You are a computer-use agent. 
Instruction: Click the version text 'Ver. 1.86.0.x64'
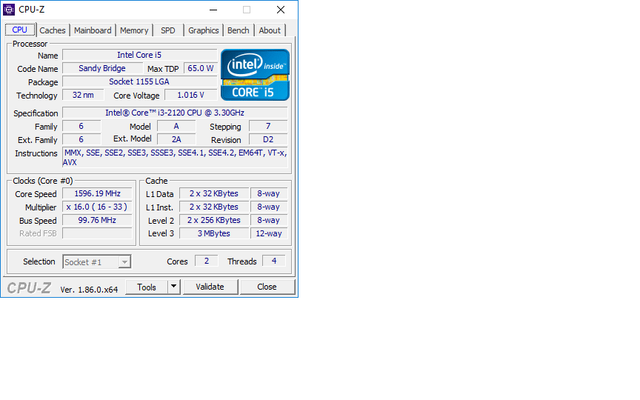click(x=89, y=289)
